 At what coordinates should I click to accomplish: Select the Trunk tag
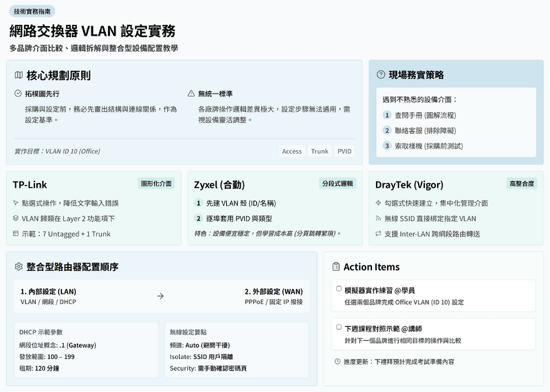pos(320,151)
